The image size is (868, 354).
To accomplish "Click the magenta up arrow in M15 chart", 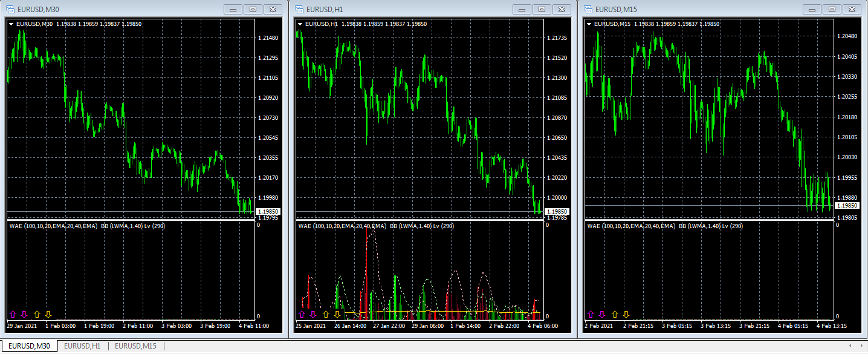I will point(591,315).
